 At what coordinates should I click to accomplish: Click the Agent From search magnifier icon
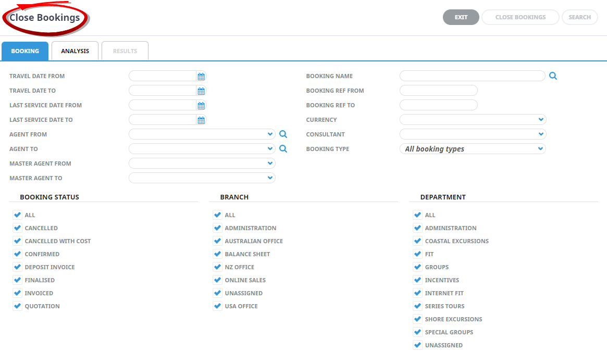[x=283, y=134]
